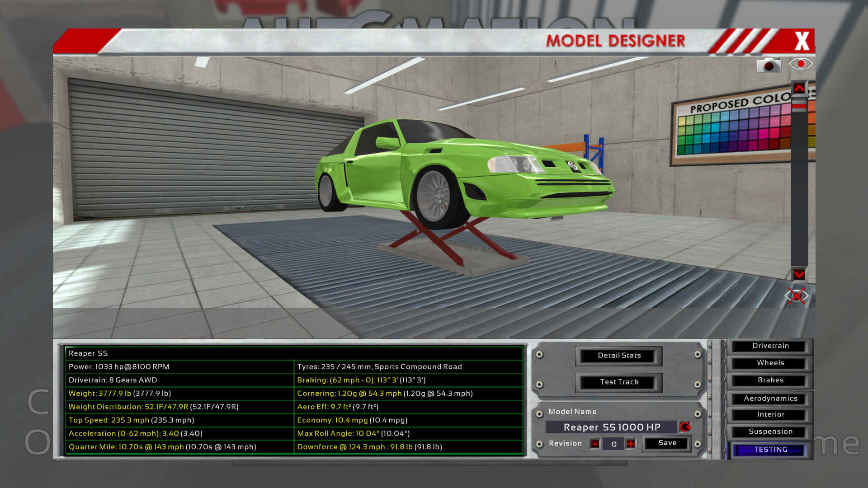This screenshot has width=868, height=488.
Task: Toggle the red eye view icon
Action: [x=801, y=64]
